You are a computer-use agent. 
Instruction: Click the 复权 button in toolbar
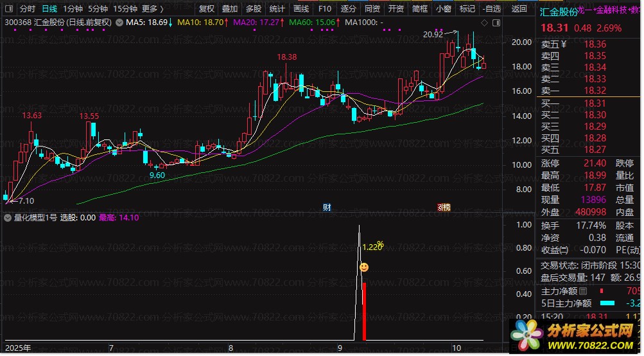point(207,9)
